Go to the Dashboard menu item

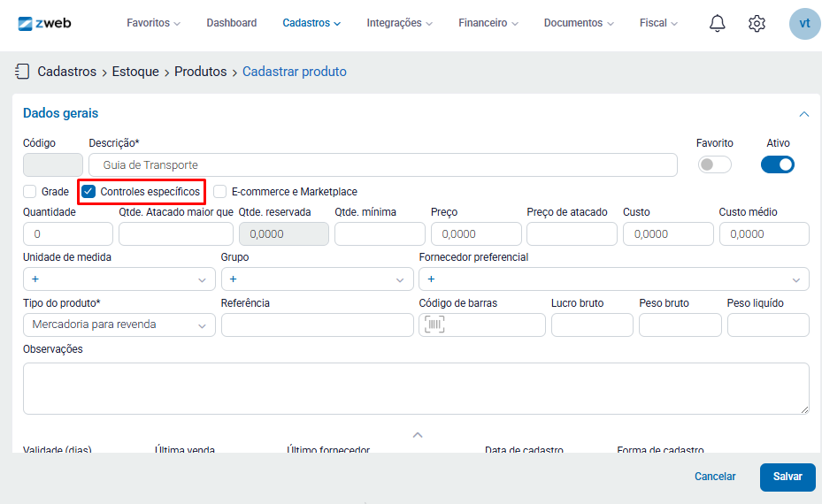pyautogui.click(x=232, y=23)
